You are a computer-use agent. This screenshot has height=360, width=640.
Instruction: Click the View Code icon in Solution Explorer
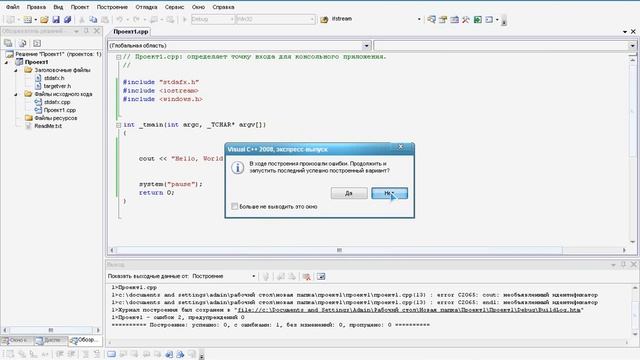click(x=37, y=43)
